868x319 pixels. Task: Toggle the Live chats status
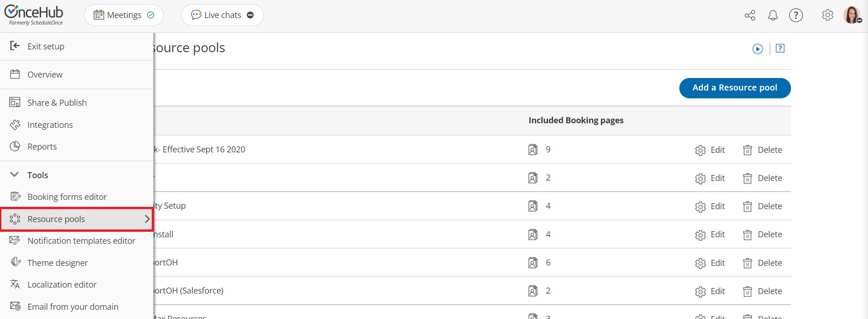[x=250, y=15]
